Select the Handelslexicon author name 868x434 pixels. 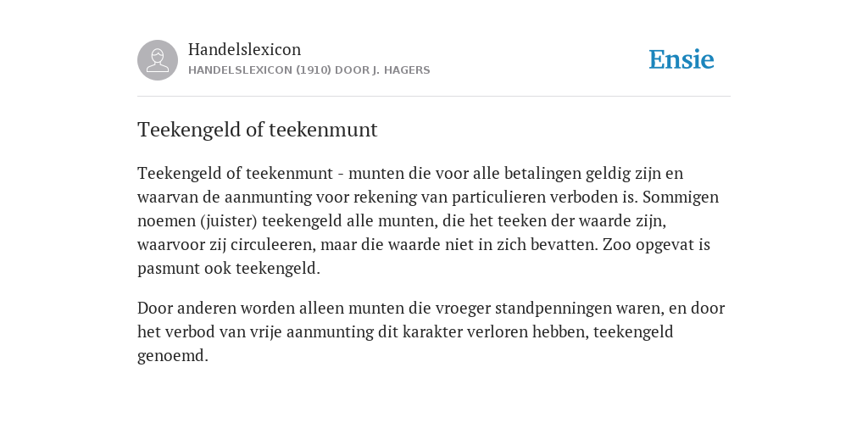point(245,49)
